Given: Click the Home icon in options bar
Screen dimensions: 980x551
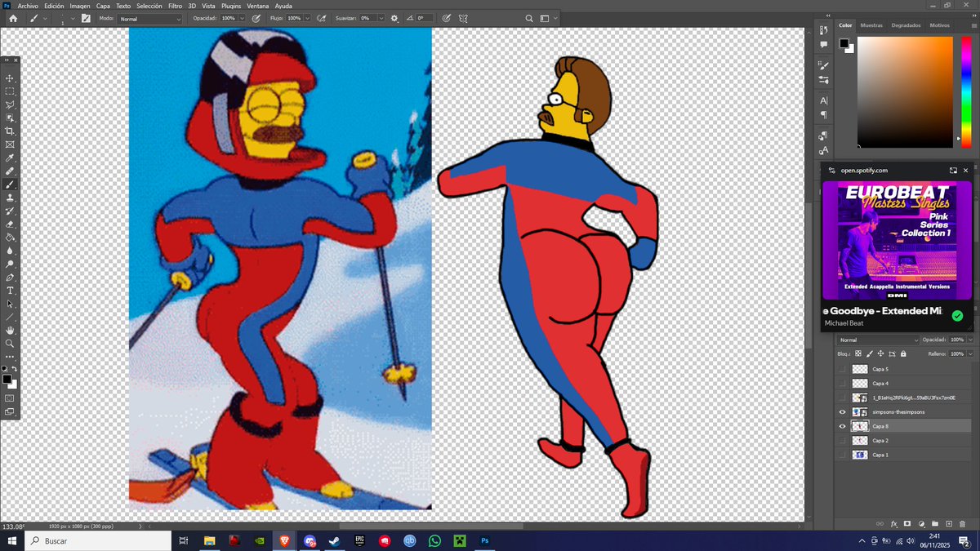Looking at the screenshot, I should (13, 18).
